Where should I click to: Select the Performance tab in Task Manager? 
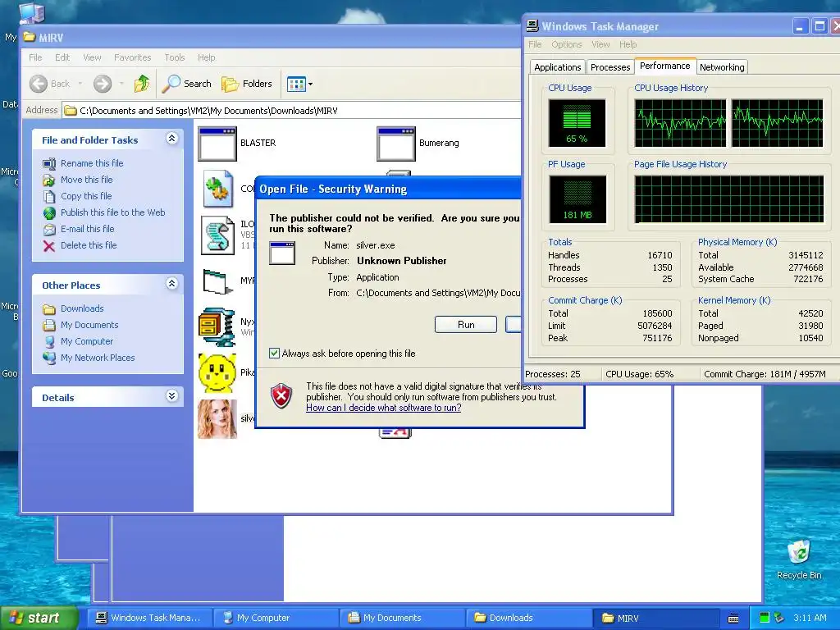(x=664, y=66)
